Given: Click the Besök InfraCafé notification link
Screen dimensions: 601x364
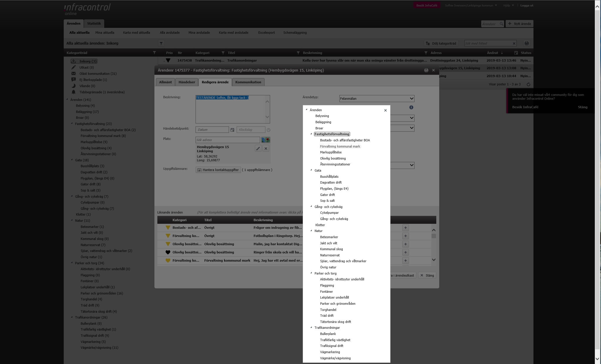Looking at the screenshot, I should pos(525,107).
